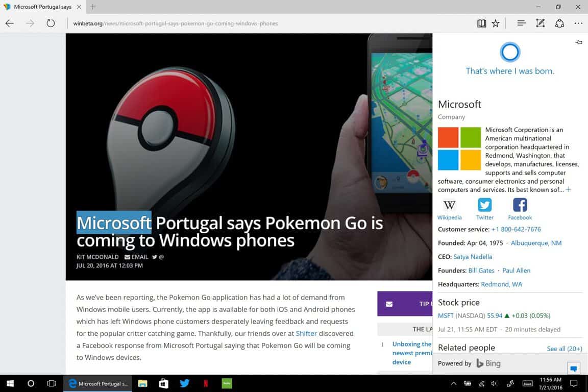Open the Share icon in Edge toolbar

(x=559, y=23)
